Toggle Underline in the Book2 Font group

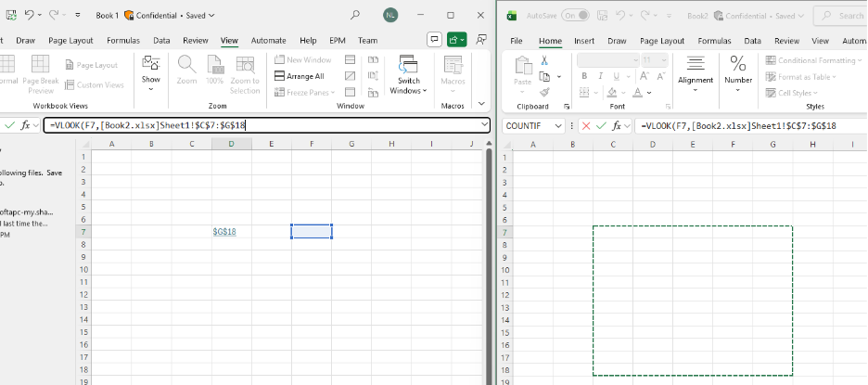click(x=615, y=76)
